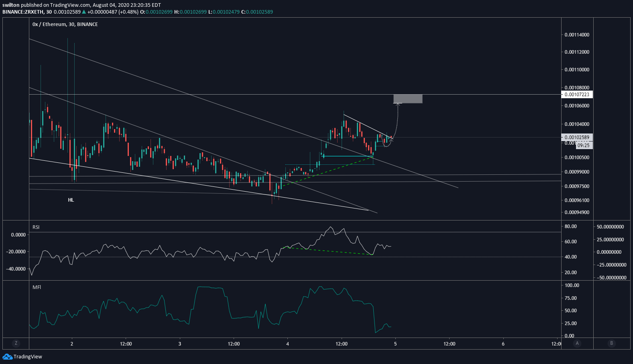The width and height of the screenshot is (633, 364).
Task: Click the current price tag 0.00102589 on the price axis
Action: click(577, 138)
